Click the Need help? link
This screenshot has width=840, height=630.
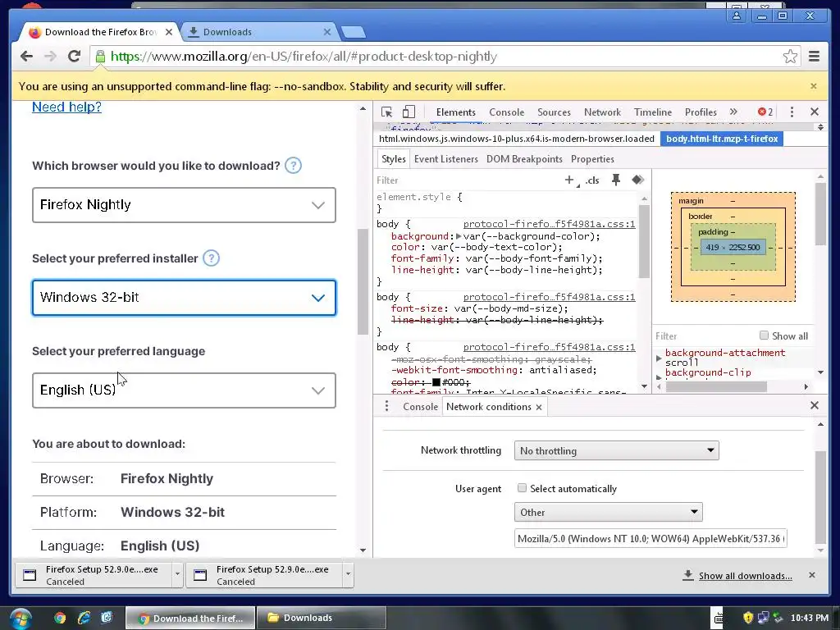[66, 107]
